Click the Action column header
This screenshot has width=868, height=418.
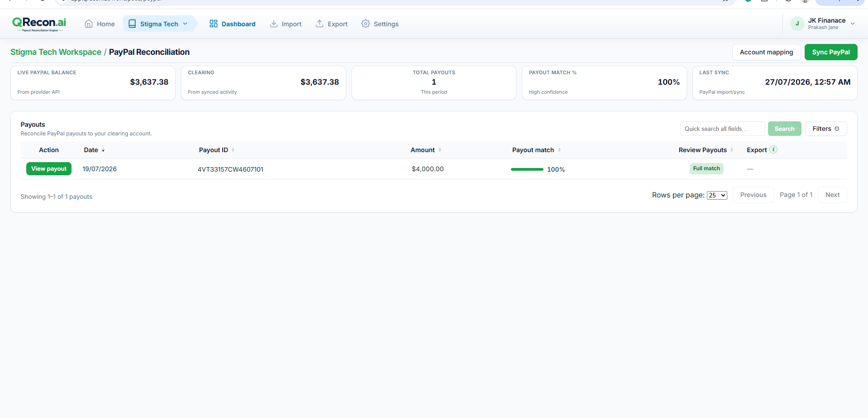(49, 150)
